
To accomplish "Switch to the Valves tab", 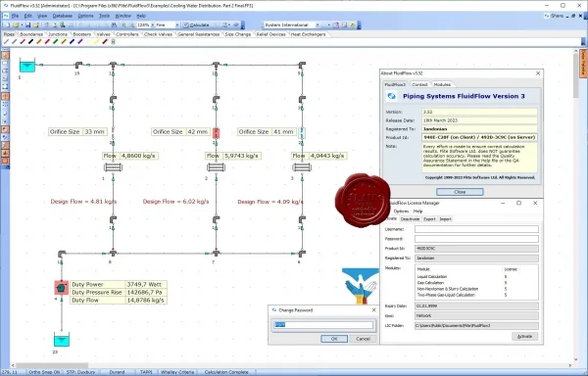I will [x=104, y=34].
